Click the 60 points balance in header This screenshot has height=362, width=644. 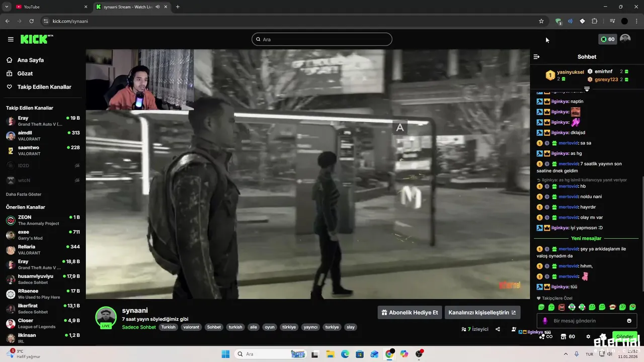coord(608,39)
